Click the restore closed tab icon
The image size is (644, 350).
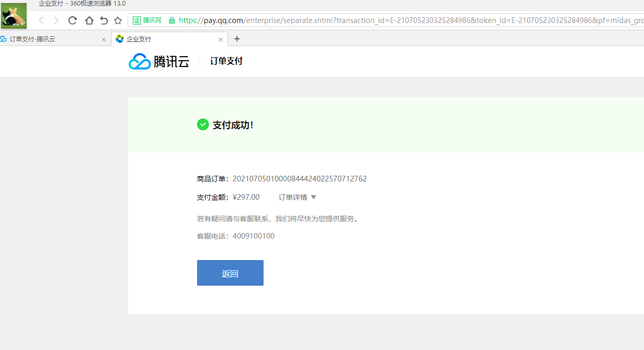tap(104, 20)
